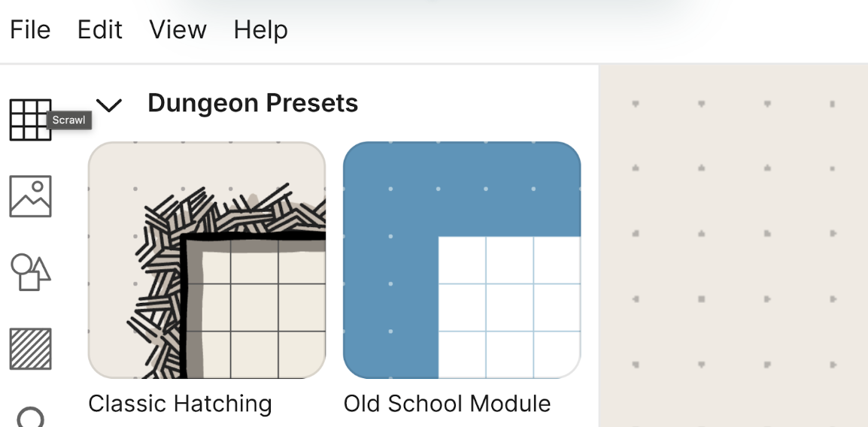Collapse the Dungeon Presets section chevron
The width and height of the screenshot is (868, 427).
110,105
